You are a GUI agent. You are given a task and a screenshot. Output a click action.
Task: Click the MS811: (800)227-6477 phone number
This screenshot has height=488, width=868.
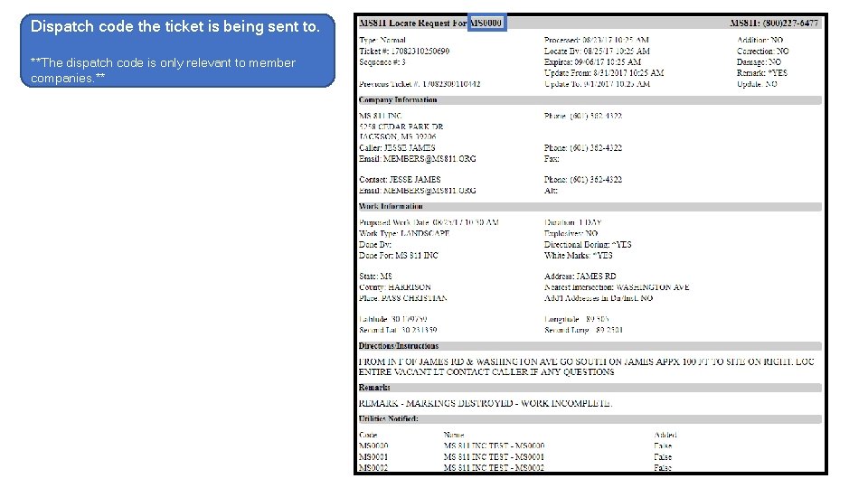[x=774, y=23]
